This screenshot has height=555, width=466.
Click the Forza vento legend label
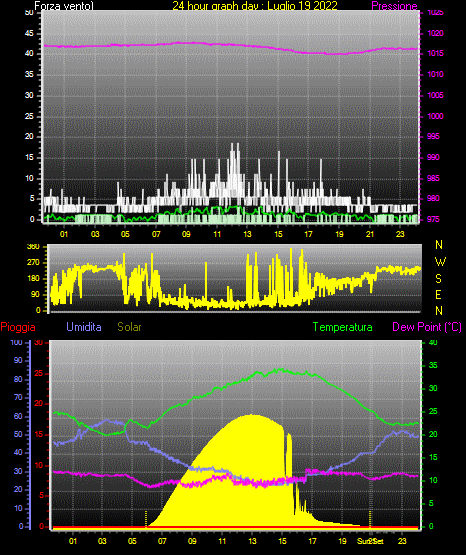(x=64, y=6)
